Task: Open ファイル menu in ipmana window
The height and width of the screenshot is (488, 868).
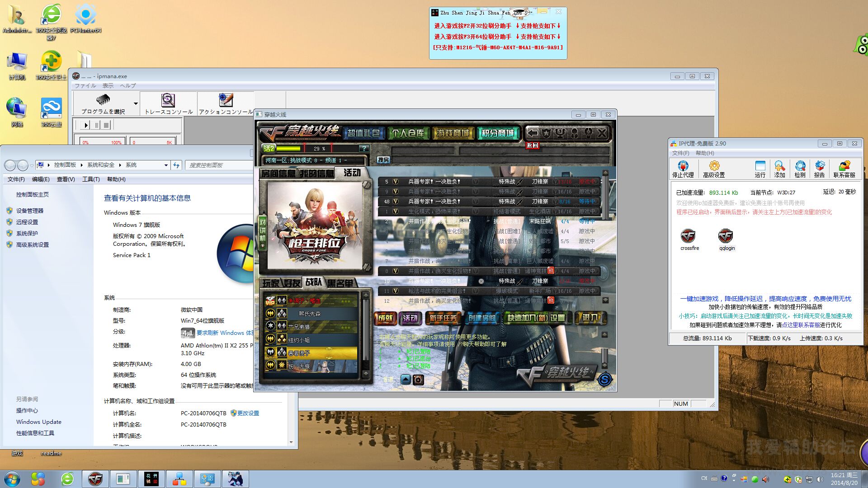Action: pos(85,86)
